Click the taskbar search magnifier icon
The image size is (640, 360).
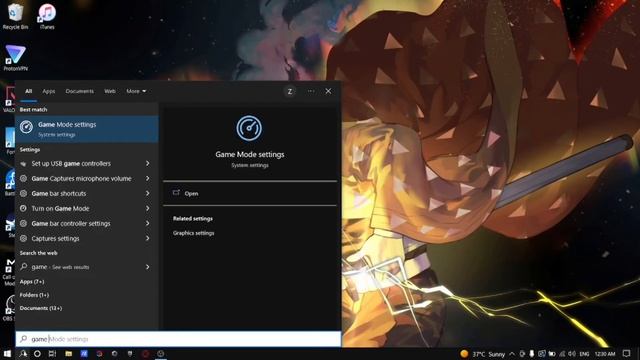click(x=23, y=353)
